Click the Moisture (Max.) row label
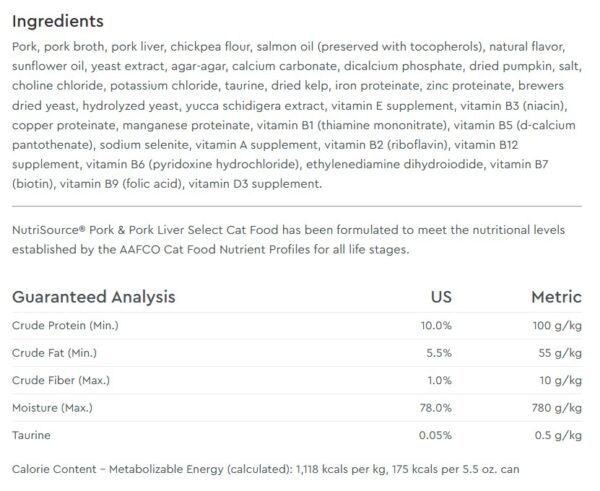Image resolution: width=600 pixels, height=491 pixels. click(52, 408)
